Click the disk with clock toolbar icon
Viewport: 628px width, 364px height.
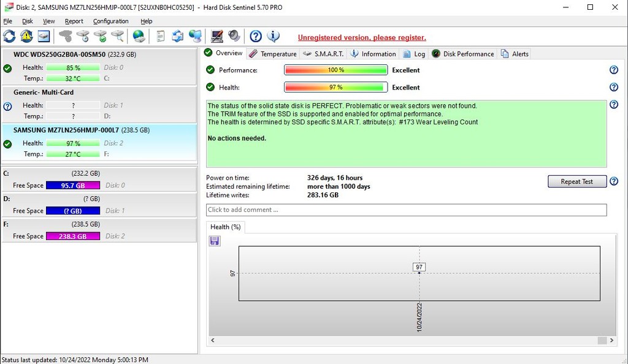pos(83,36)
